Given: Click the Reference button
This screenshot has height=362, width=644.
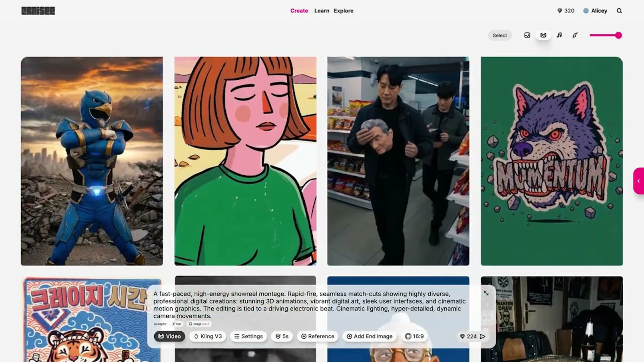Looking at the screenshot, I should coord(318,336).
